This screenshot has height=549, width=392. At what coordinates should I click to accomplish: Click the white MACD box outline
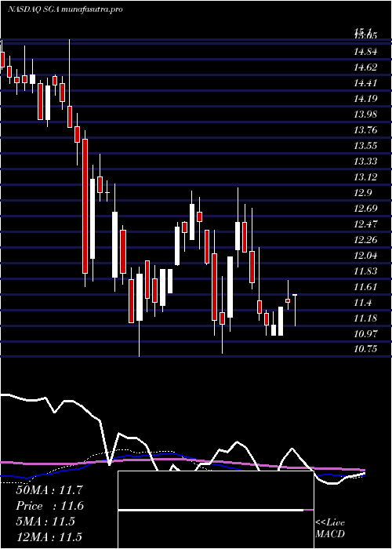(x=216, y=510)
